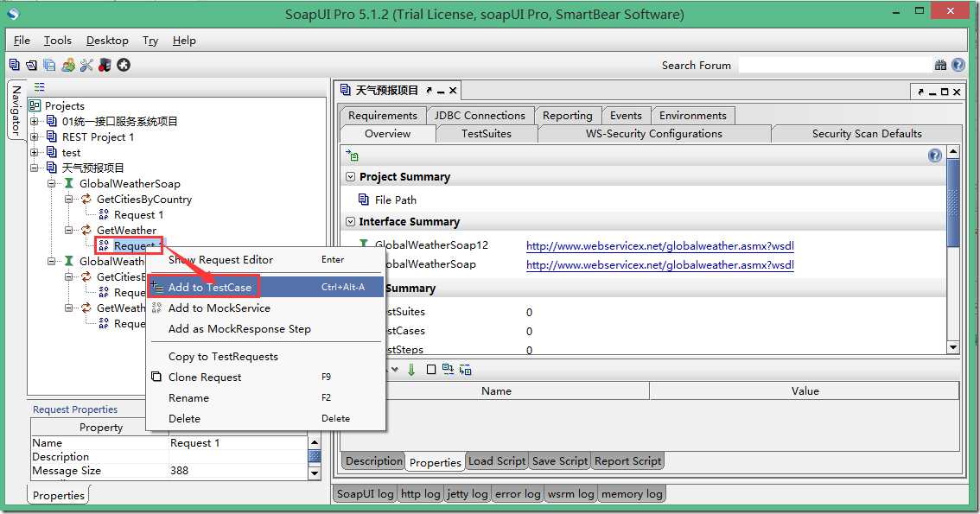Click the import project toolbar icon
980x514 pixels.
[x=32, y=65]
